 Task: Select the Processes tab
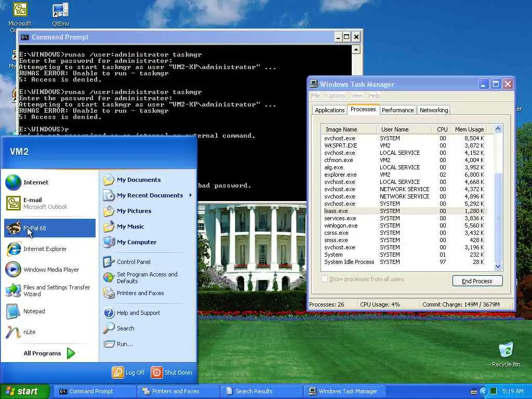(x=363, y=109)
